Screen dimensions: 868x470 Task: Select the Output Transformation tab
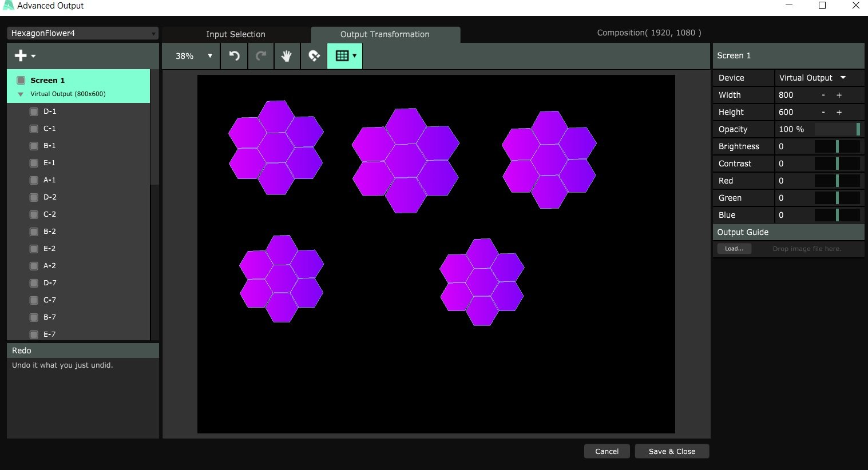point(385,34)
